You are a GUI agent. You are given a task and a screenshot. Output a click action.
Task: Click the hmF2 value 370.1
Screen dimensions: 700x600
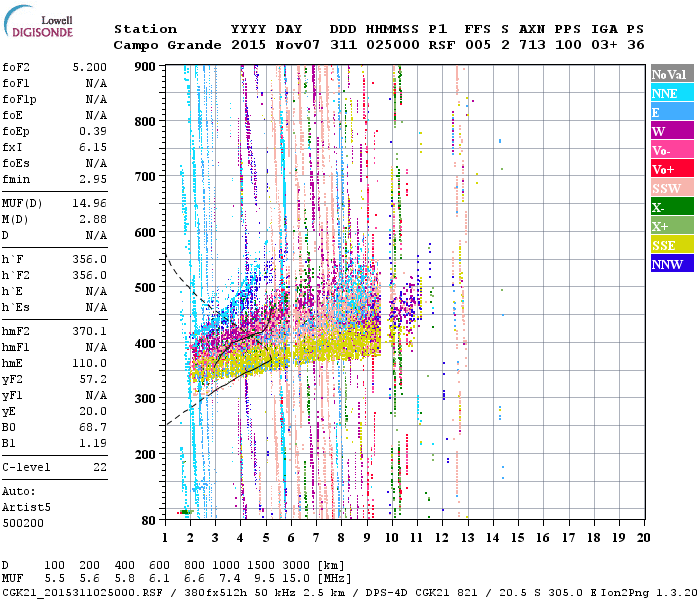pyautogui.click(x=90, y=332)
